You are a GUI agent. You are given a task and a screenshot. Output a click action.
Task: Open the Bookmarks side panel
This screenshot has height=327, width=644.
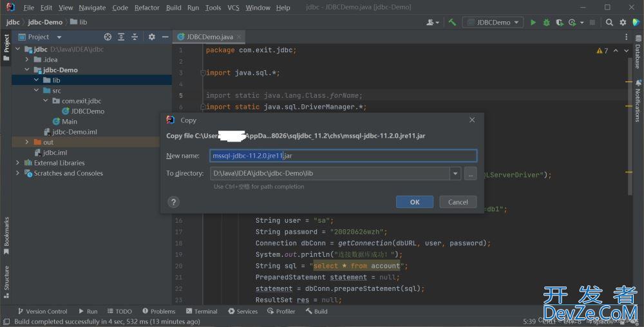click(6, 236)
